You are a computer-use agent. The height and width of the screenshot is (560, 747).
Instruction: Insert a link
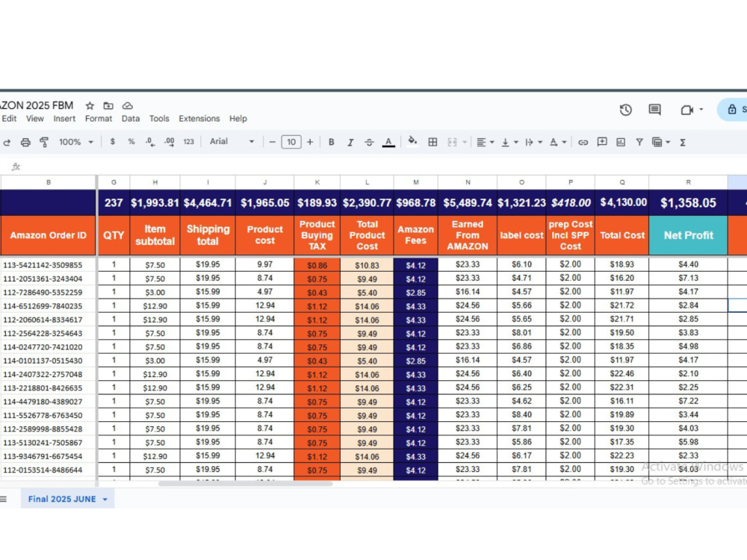click(x=583, y=142)
